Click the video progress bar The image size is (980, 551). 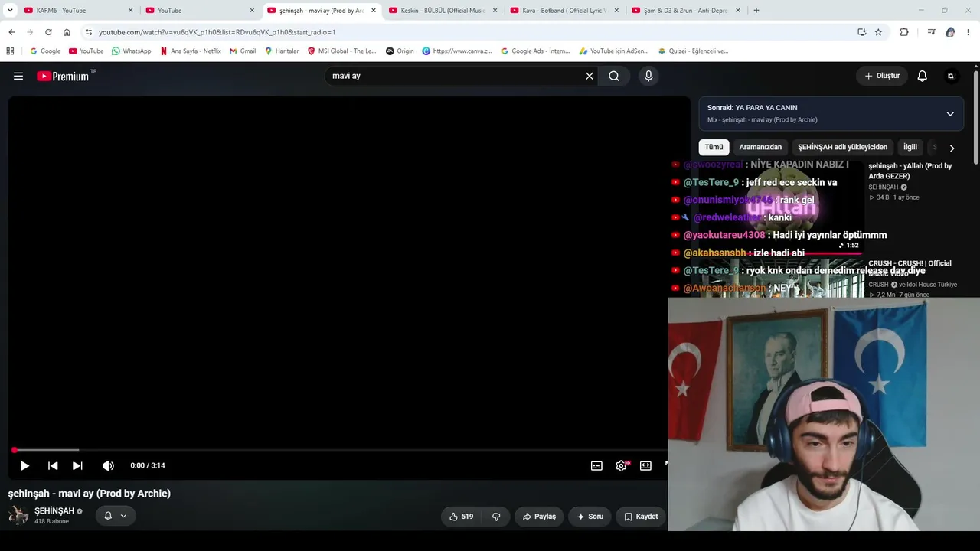[x=340, y=450]
